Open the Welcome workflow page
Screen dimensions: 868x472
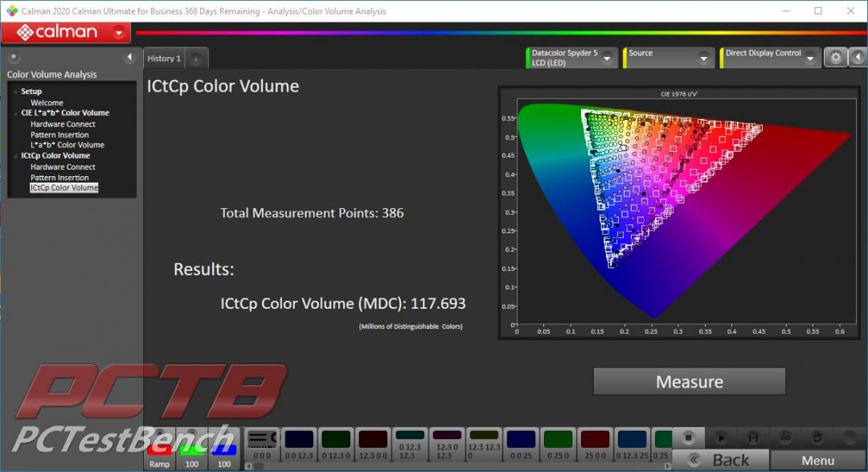tap(47, 102)
